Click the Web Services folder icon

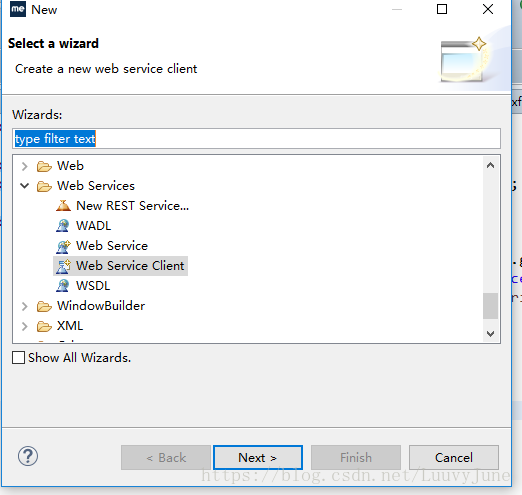[44, 186]
